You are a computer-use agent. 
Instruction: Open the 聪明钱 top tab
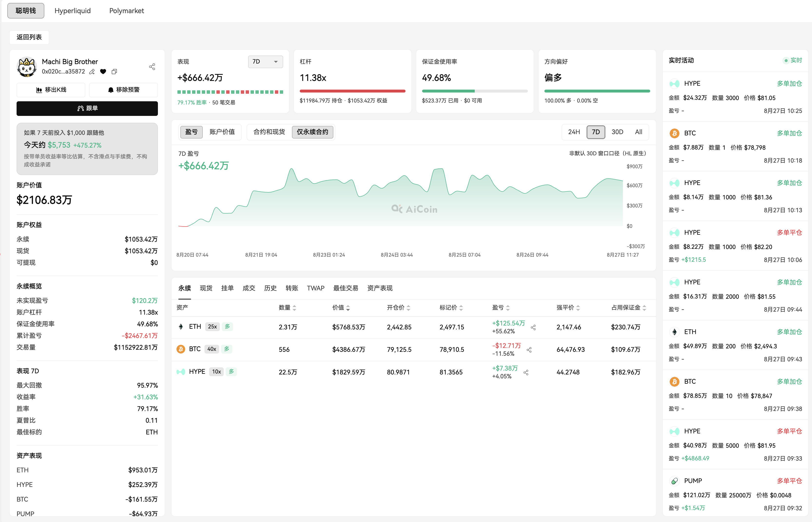click(x=26, y=11)
